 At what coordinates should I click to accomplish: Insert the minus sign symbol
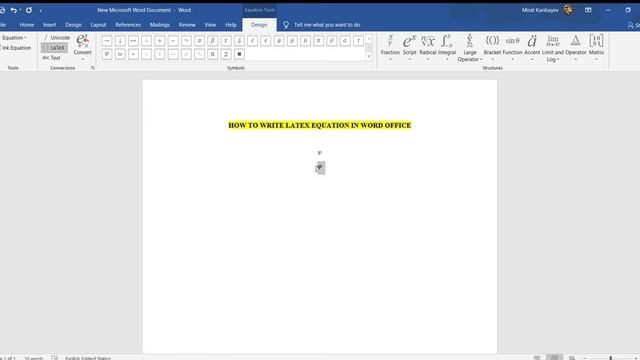coord(173,41)
